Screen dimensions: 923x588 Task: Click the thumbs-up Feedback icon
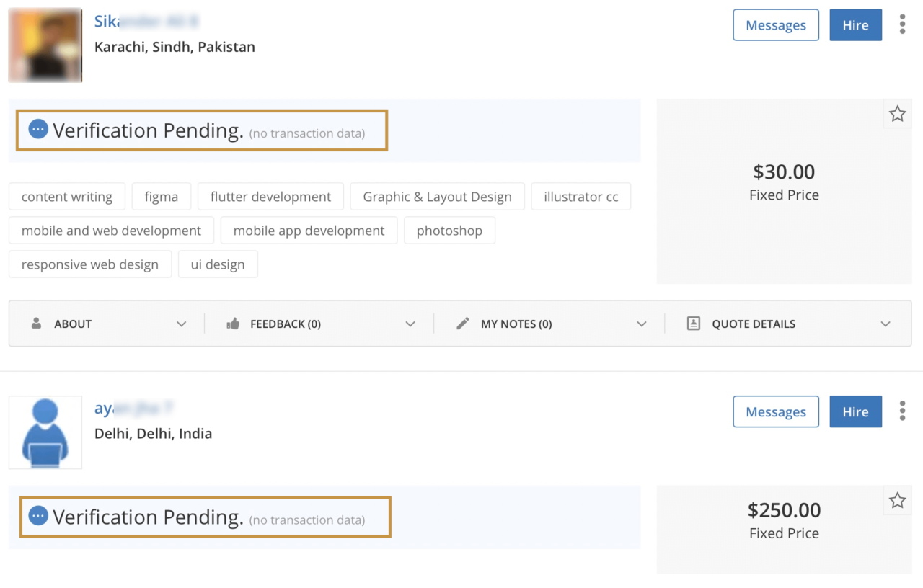233,324
